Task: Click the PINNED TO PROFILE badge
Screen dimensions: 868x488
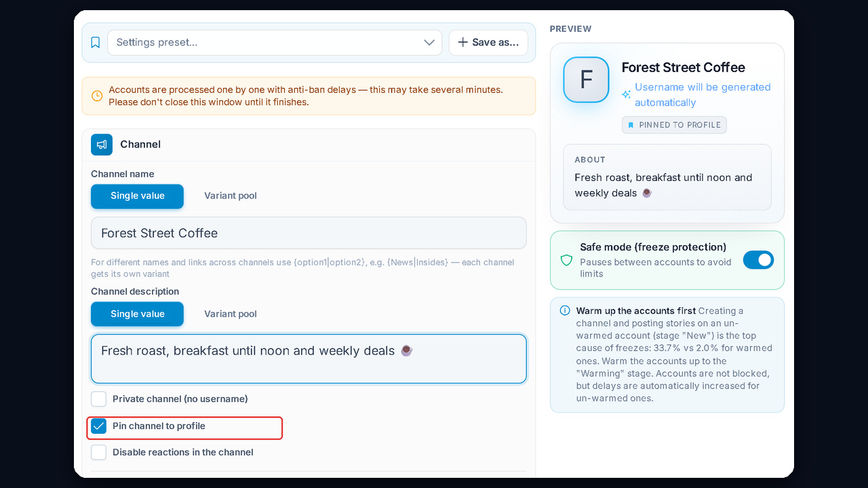Action: click(x=674, y=125)
